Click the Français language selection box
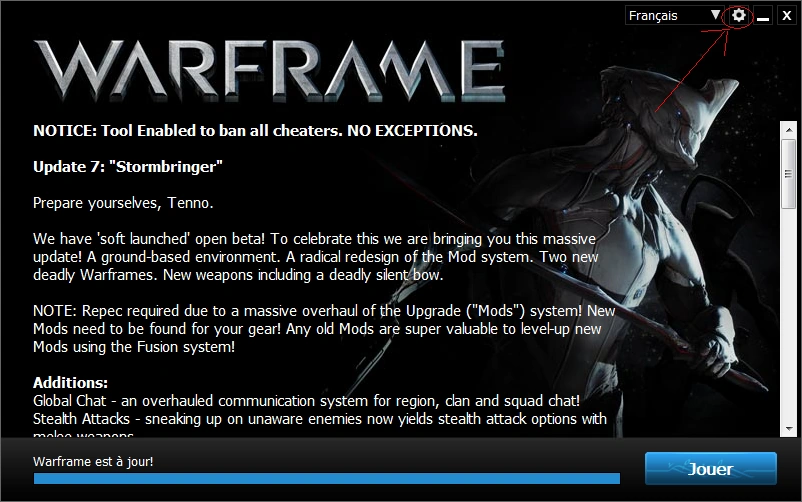 pos(674,15)
